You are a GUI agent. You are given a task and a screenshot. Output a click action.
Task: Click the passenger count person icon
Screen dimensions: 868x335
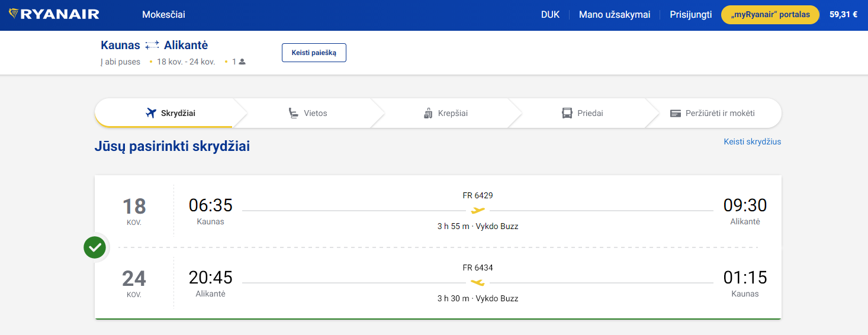pyautogui.click(x=242, y=62)
